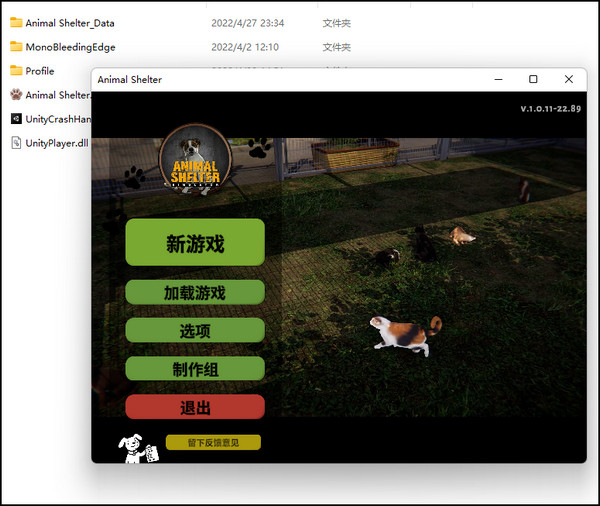Select the Animal Shelter_Data folder icon
Image resolution: width=600 pixels, height=506 pixels.
[x=16, y=23]
